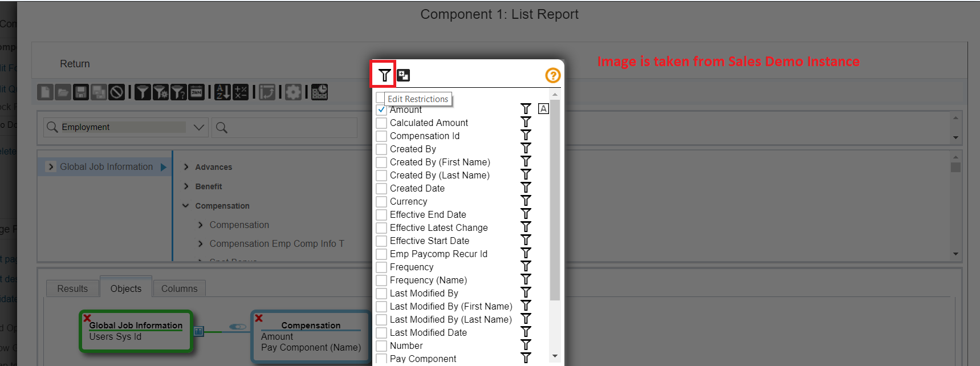Expand Compensation Emp Comp Info T
Image resolution: width=980 pixels, height=366 pixels.
tap(200, 244)
